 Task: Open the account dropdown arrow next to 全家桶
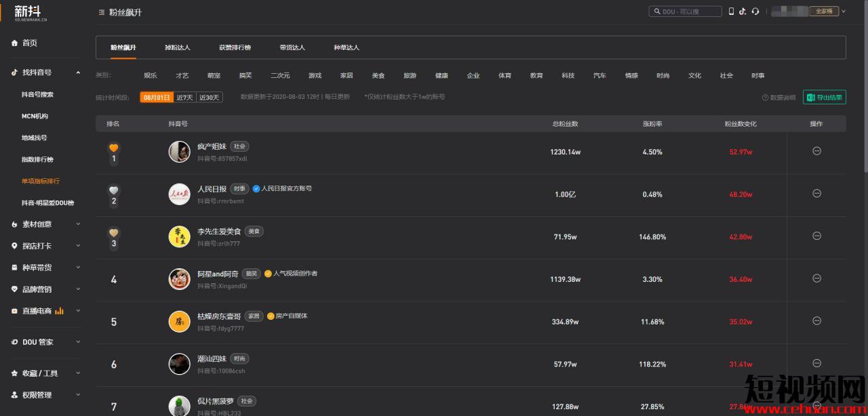(x=843, y=12)
